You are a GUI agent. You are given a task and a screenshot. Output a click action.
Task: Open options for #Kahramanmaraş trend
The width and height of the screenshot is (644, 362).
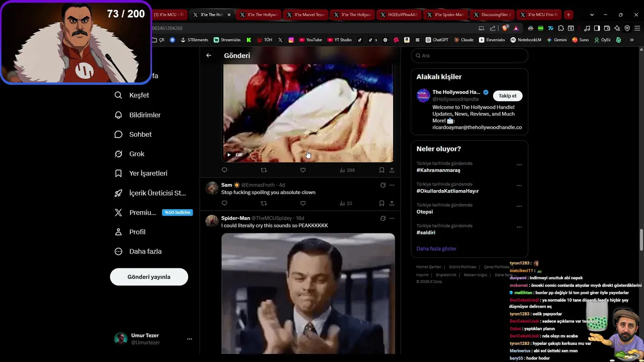coord(519,164)
